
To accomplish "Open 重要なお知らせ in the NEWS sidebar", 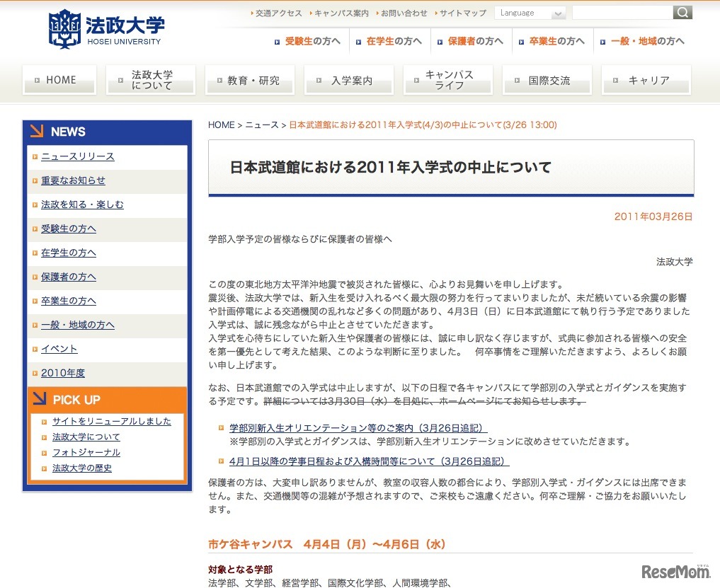I will point(73,180).
